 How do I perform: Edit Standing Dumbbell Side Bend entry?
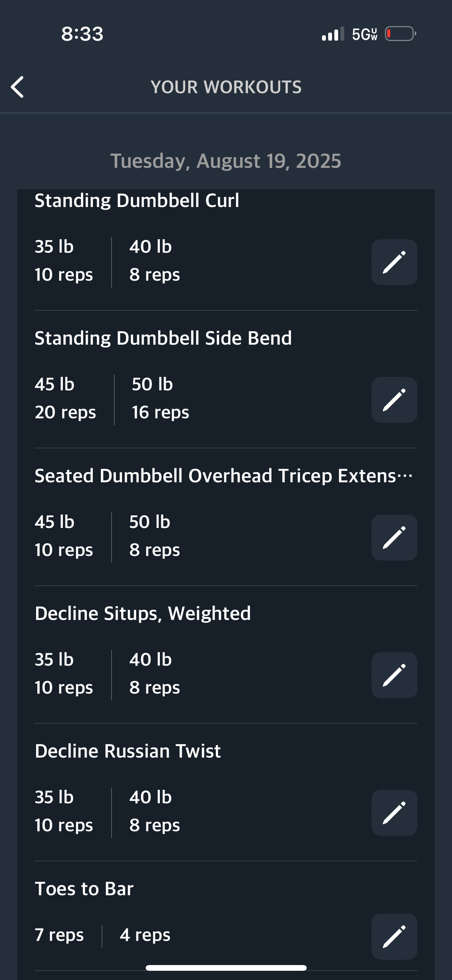coord(394,400)
